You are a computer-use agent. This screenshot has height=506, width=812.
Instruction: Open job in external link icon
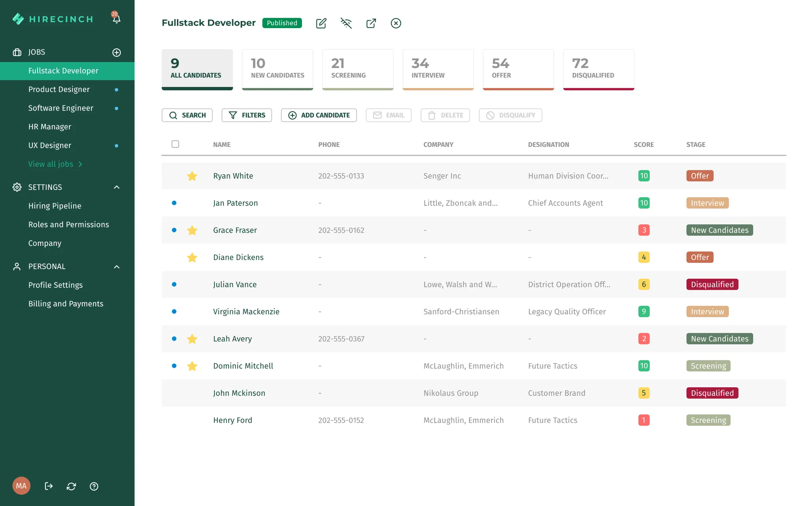tap(371, 23)
